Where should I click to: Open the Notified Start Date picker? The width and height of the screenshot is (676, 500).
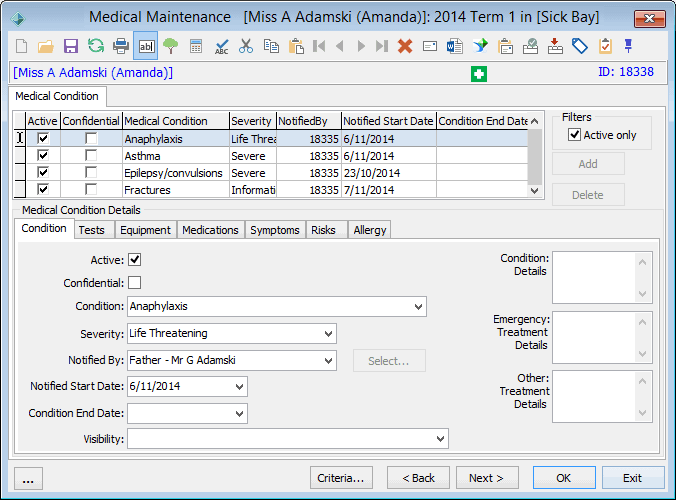coord(239,387)
